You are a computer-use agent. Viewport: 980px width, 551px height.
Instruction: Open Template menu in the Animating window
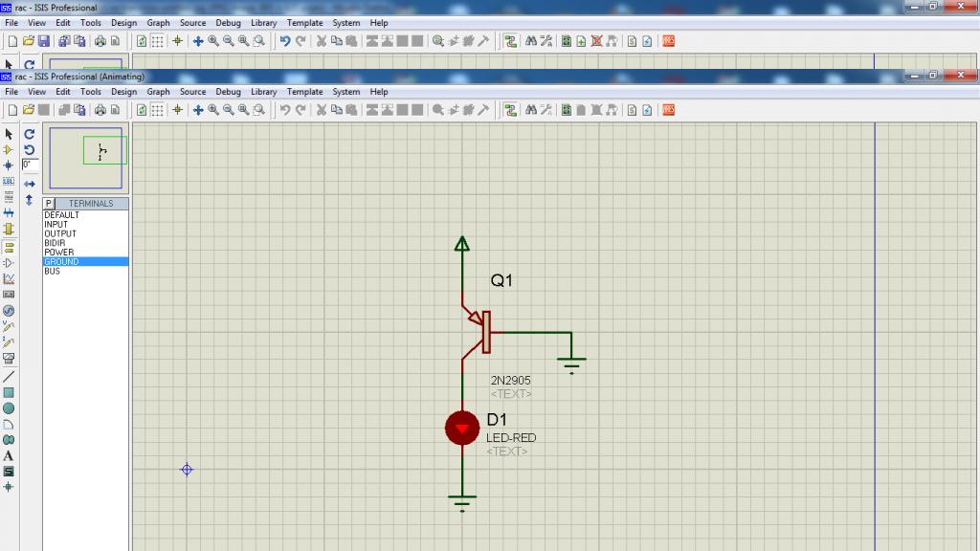tap(305, 91)
